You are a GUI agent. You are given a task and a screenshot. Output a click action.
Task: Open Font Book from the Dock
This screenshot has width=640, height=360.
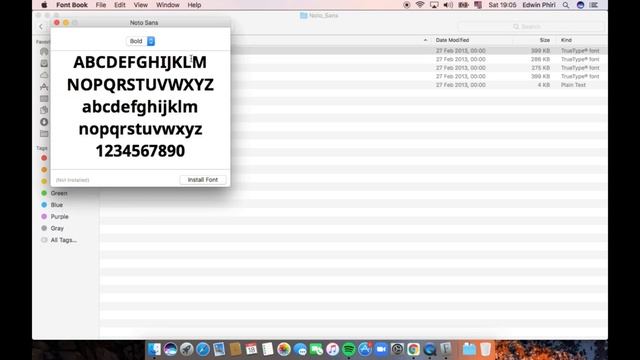[x=446, y=349]
